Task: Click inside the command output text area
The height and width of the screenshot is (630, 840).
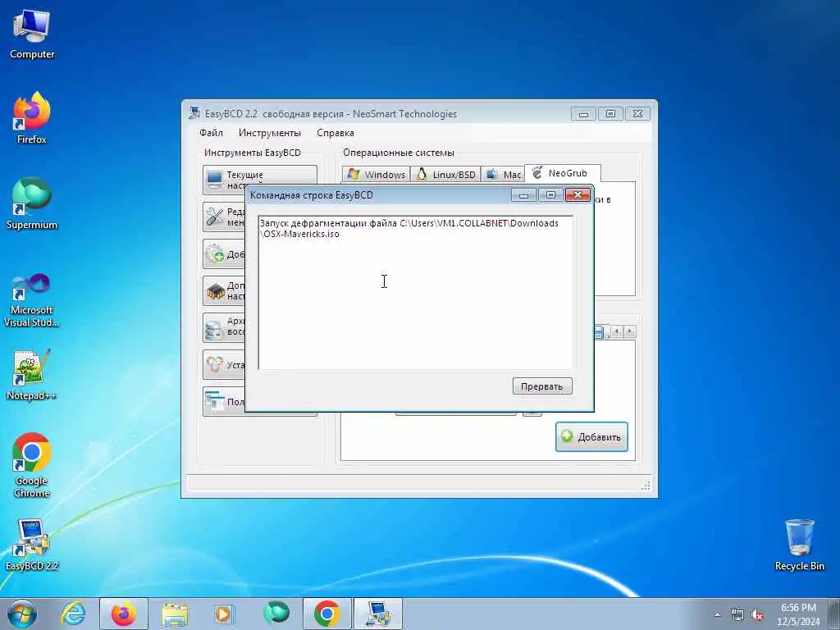Action: [416, 293]
